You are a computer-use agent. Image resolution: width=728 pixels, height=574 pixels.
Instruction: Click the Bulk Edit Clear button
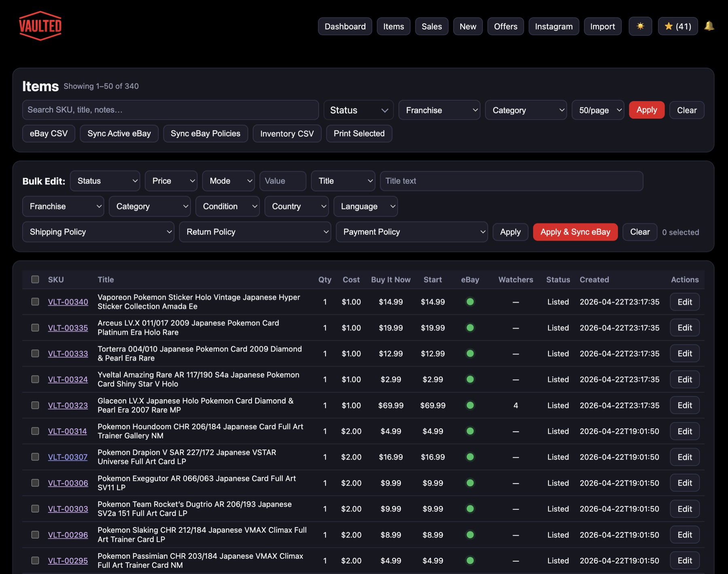coord(640,232)
